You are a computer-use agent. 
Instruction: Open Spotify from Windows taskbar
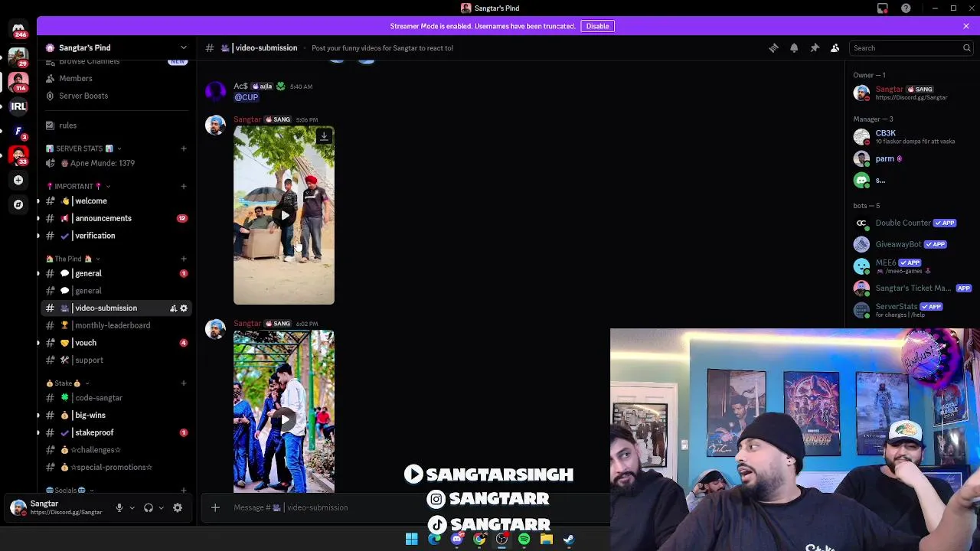(524, 539)
